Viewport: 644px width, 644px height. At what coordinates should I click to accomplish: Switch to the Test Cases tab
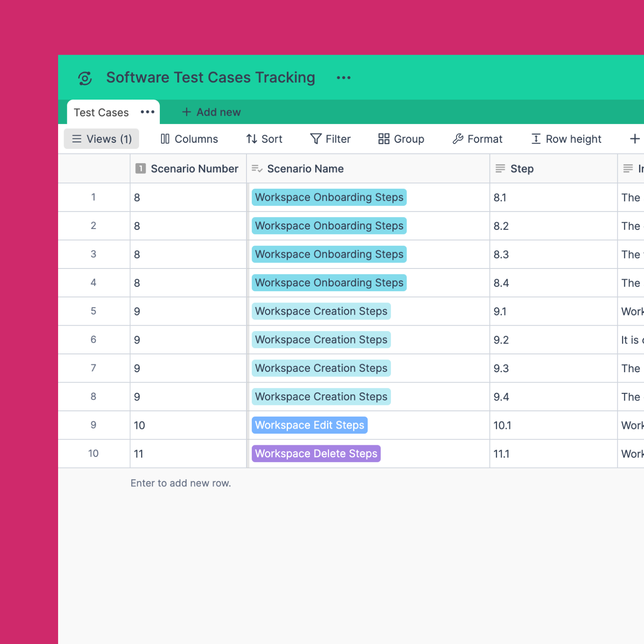pyautogui.click(x=101, y=112)
